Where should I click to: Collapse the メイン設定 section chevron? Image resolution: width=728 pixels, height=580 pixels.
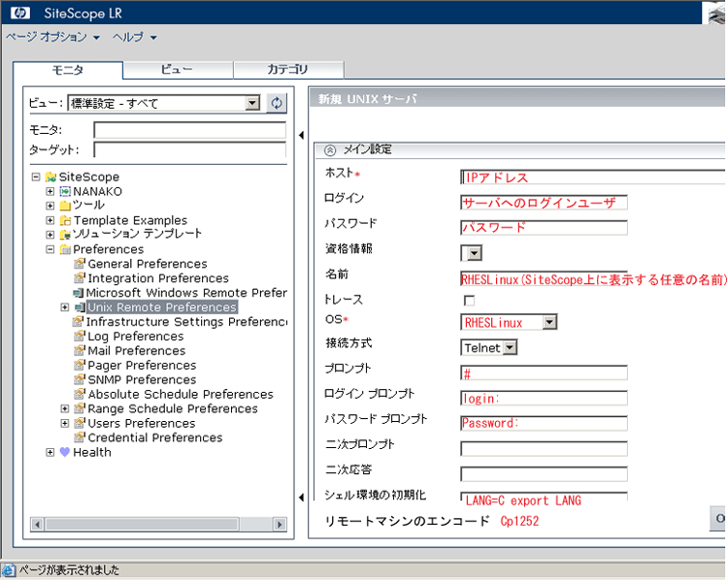point(330,150)
